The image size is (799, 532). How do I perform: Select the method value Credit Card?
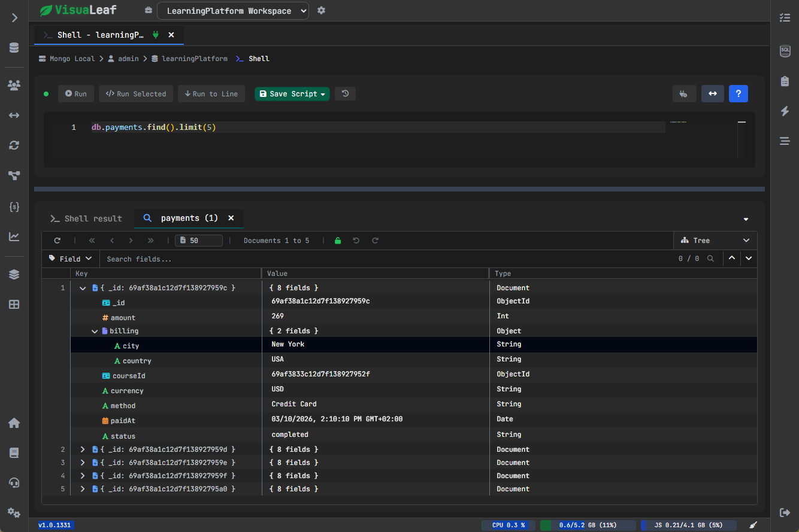click(294, 404)
